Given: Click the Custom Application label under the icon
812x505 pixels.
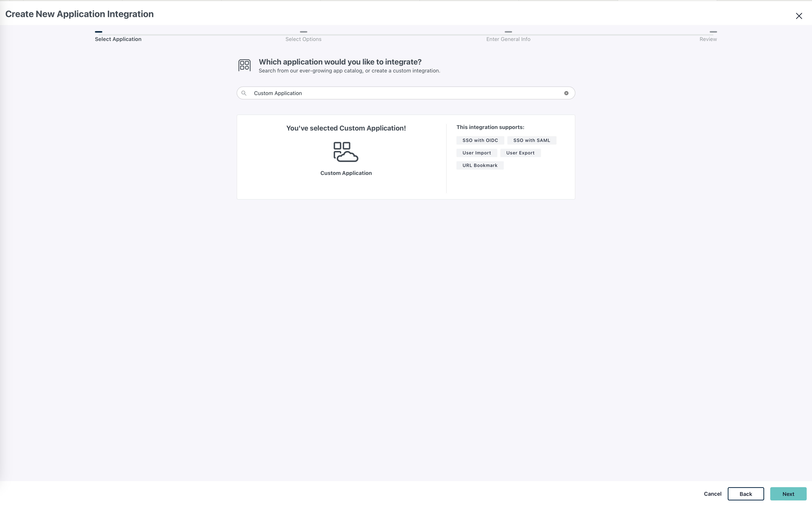Looking at the screenshot, I should tap(346, 173).
